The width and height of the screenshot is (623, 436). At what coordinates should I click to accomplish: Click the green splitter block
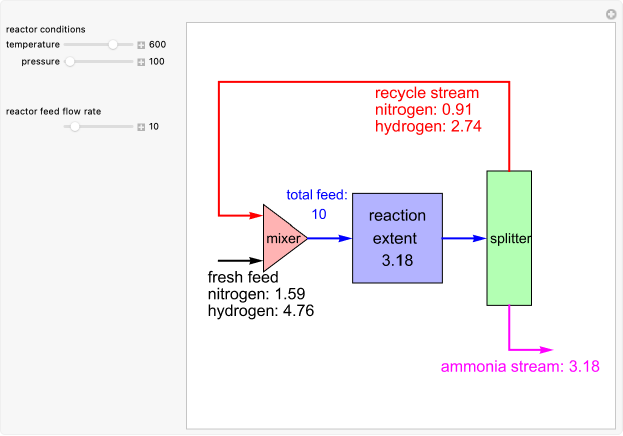click(x=509, y=238)
